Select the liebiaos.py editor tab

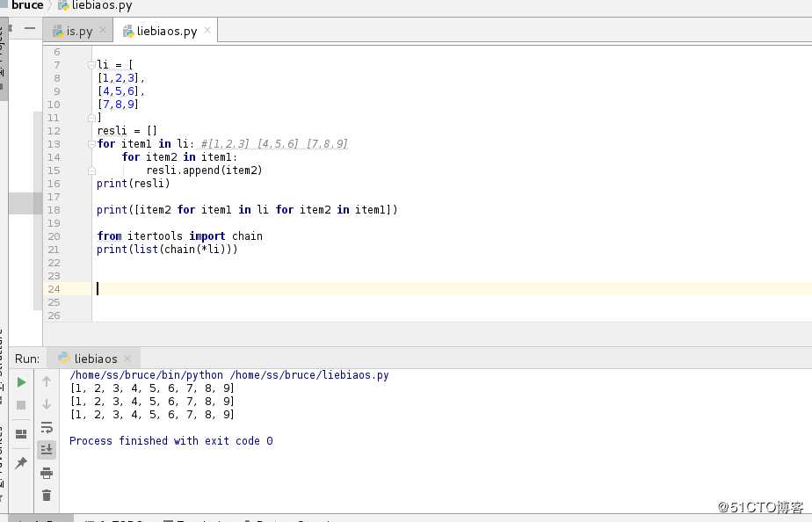coord(166,31)
